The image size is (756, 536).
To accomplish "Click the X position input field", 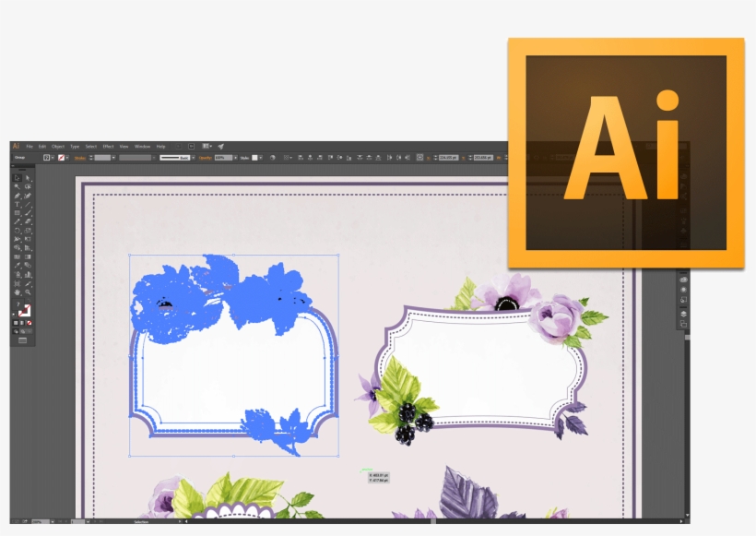I will coord(449,157).
